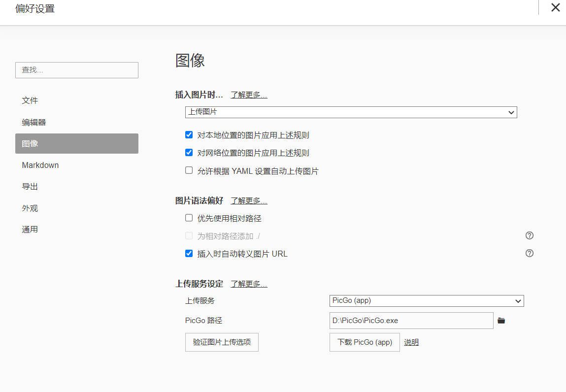The height and width of the screenshot is (392, 566).
Task: Uncheck 对本地位置的图片应用上述规则 checkbox
Action: click(x=189, y=135)
